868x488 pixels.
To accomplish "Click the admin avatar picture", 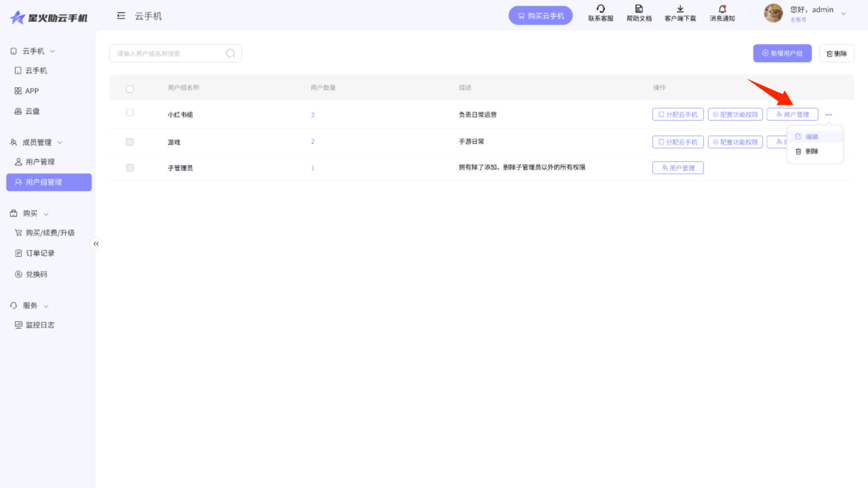I will pos(773,13).
